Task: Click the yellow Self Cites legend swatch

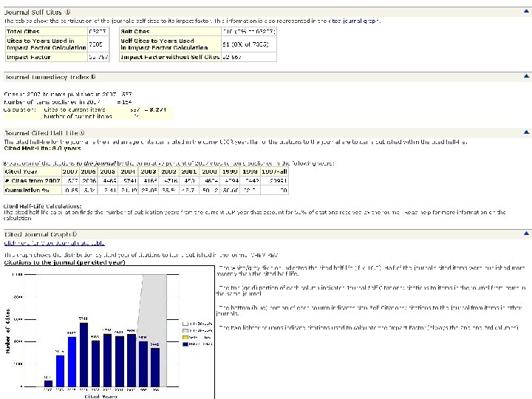Action: coord(185,337)
